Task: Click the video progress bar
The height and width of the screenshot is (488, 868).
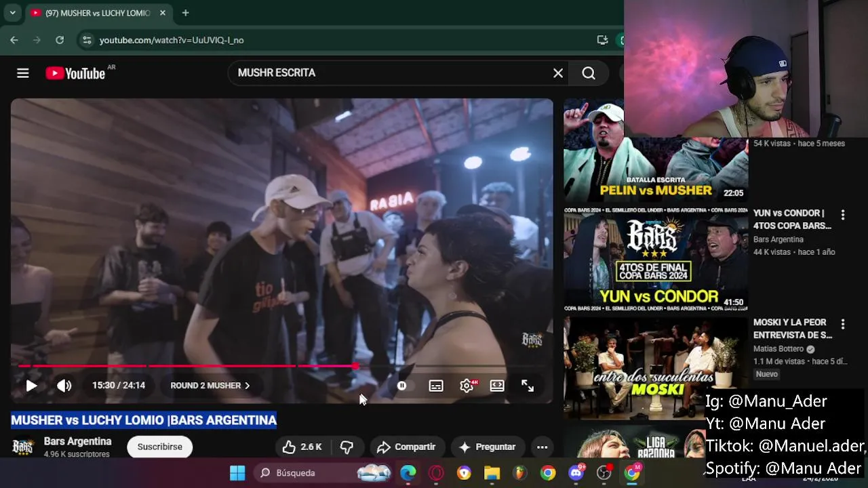Action: point(281,366)
